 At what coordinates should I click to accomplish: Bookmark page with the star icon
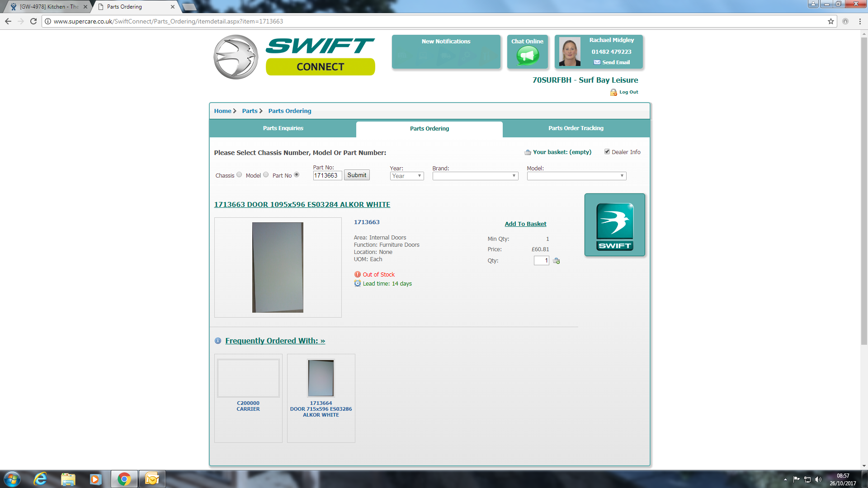pos(831,21)
